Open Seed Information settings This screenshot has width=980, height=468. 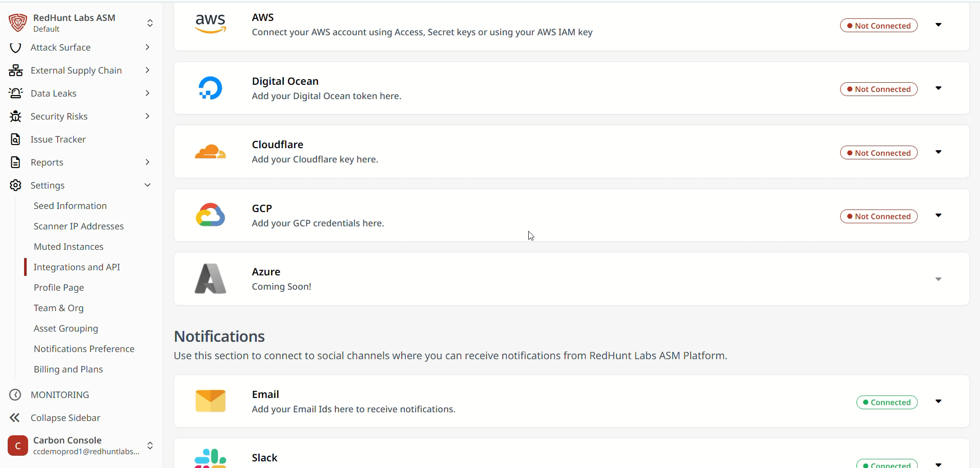coord(70,206)
